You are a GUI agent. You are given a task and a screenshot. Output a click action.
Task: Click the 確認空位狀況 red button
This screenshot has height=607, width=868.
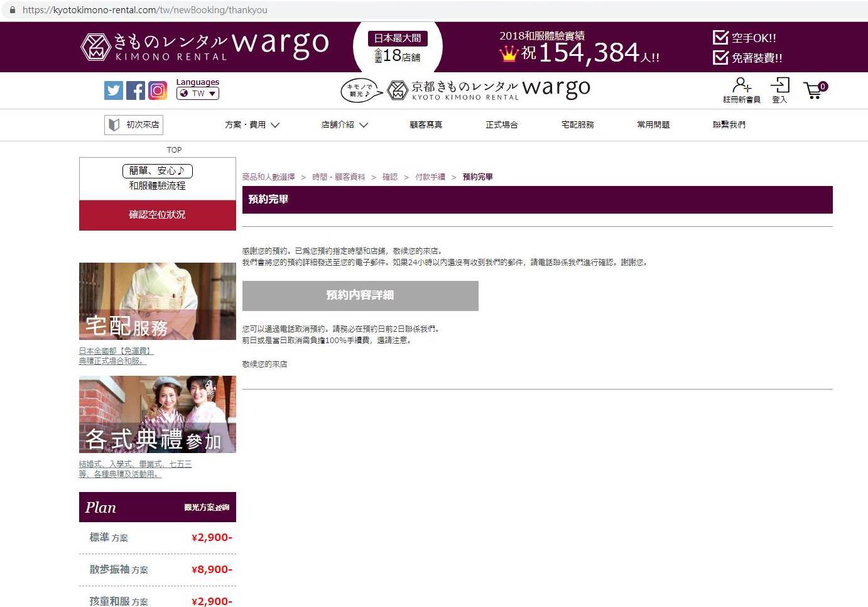click(158, 215)
